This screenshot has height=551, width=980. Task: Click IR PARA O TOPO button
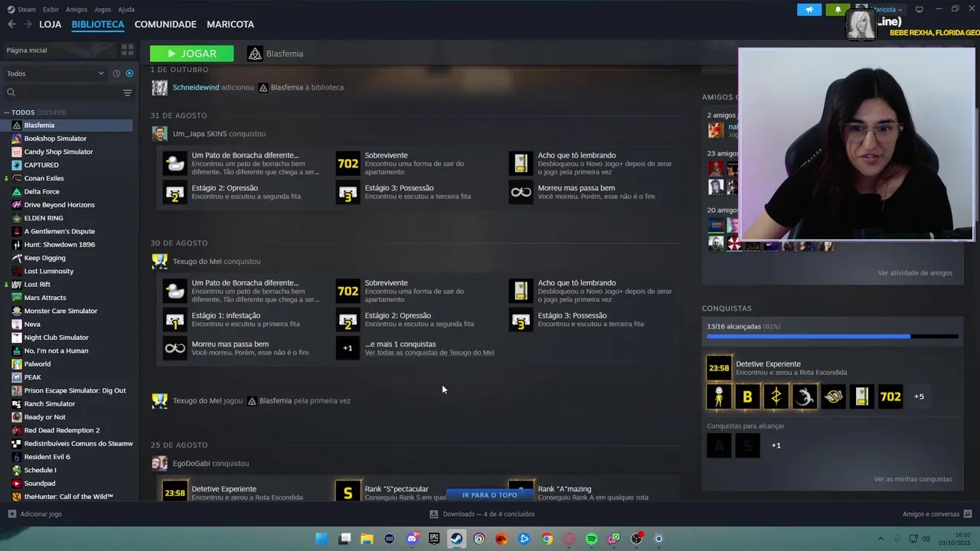click(489, 495)
